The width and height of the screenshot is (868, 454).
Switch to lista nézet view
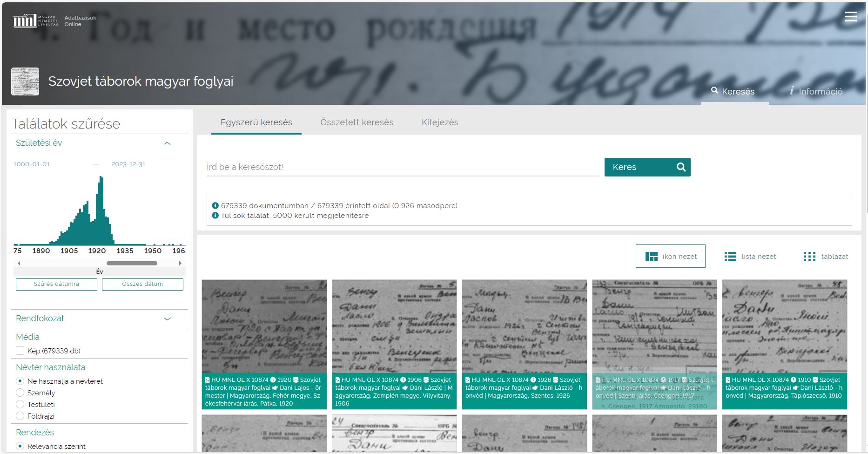(750, 257)
